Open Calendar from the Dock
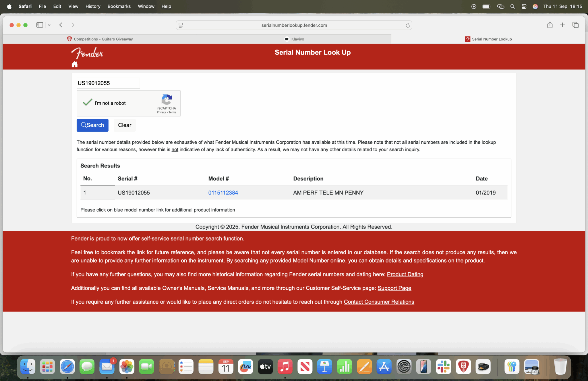The image size is (588, 381). pos(226,367)
